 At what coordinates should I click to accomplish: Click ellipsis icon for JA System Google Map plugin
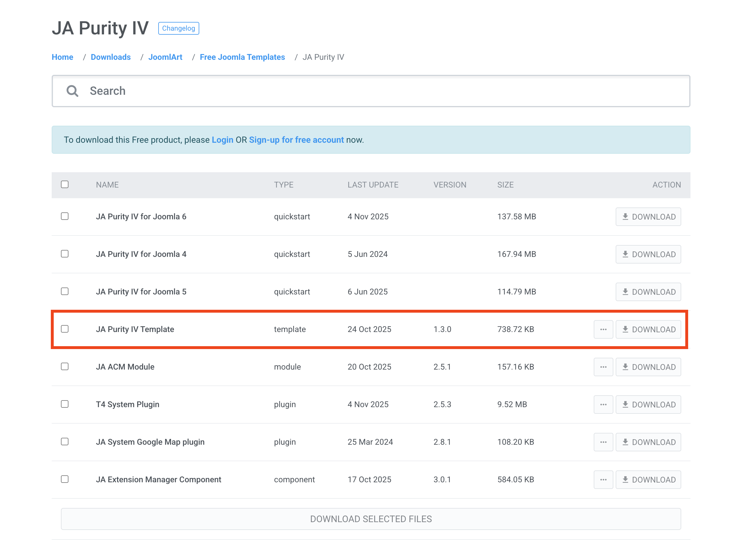coord(603,442)
